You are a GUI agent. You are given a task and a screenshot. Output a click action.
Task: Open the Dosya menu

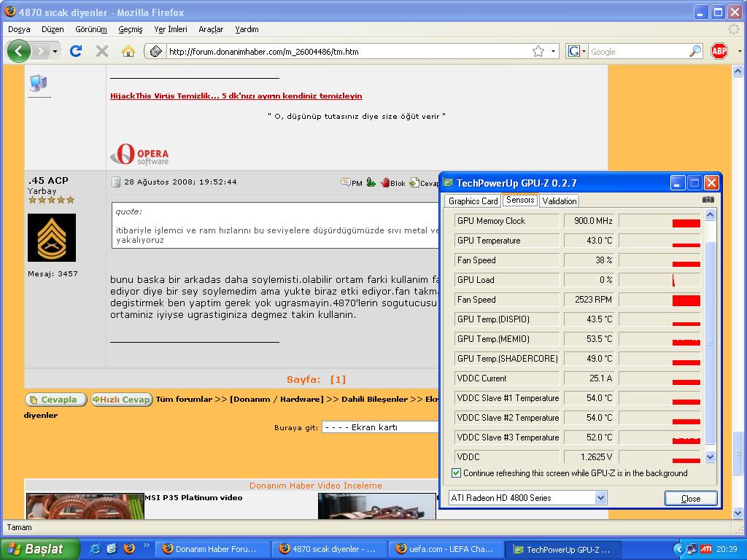point(19,29)
